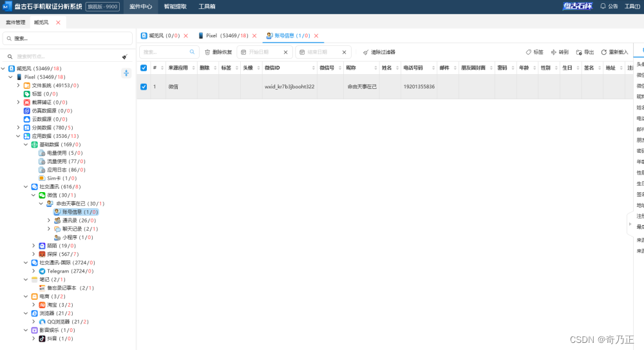644x350 pixels.
Task: Collapse the 社交通讯 node
Action: 26,187
